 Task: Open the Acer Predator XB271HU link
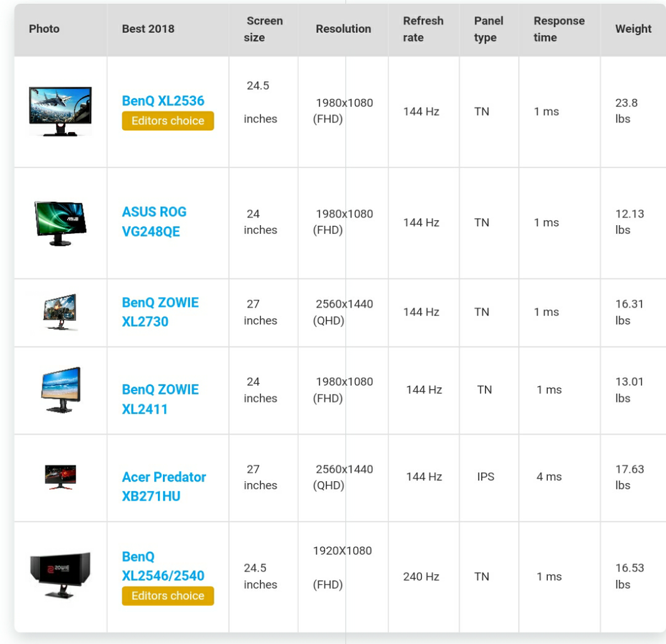[164, 486]
